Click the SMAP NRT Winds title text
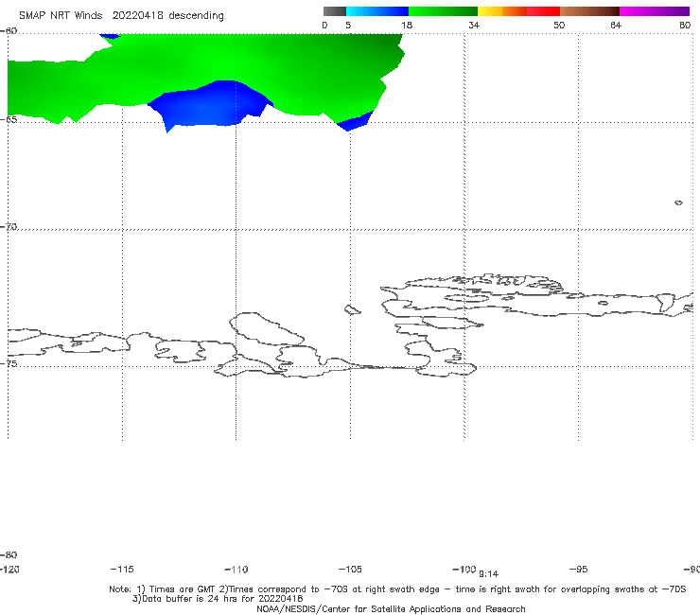The height and width of the screenshot is (615, 700). [121, 16]
